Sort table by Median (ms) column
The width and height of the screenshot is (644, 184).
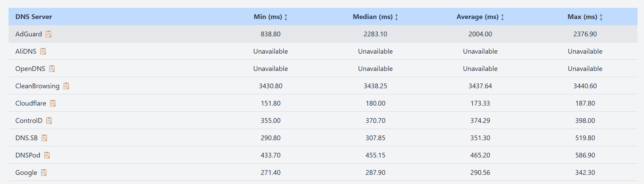click(396, 17)
